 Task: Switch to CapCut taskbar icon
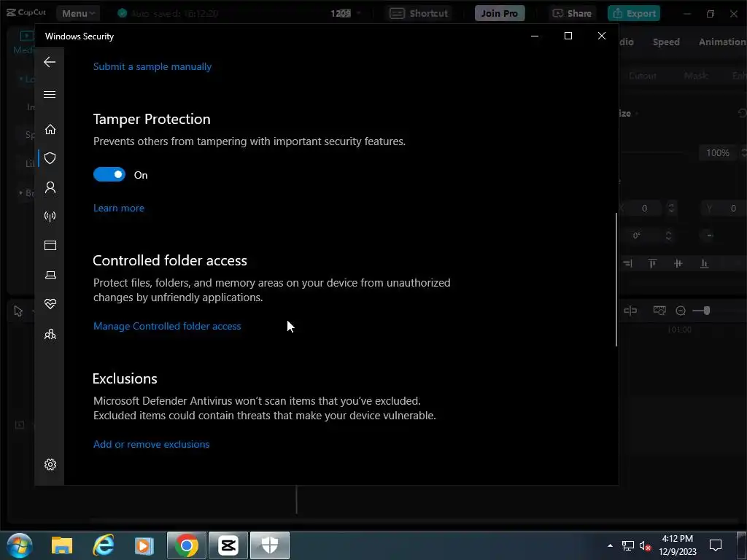pyautogui.click(x=228, y=545)
